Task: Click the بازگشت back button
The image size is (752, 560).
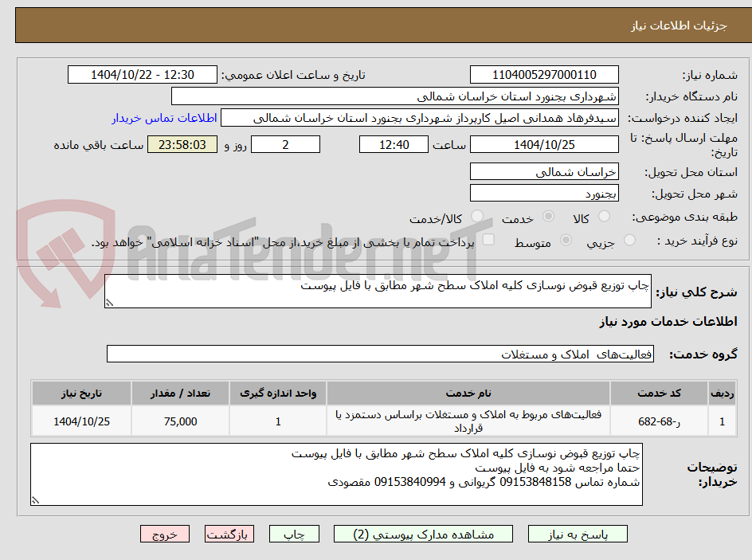Action: pyautogui.click(x=229, y=534)
